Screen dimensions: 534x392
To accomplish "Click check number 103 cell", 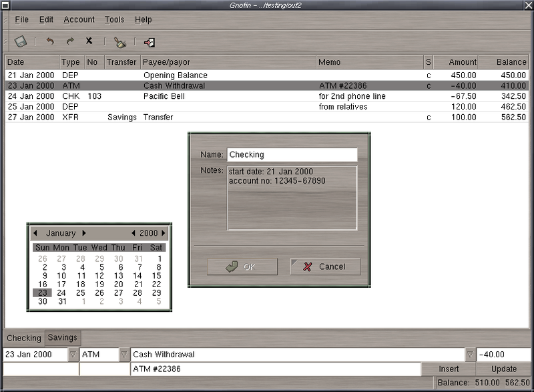I will tap(95, 96).
